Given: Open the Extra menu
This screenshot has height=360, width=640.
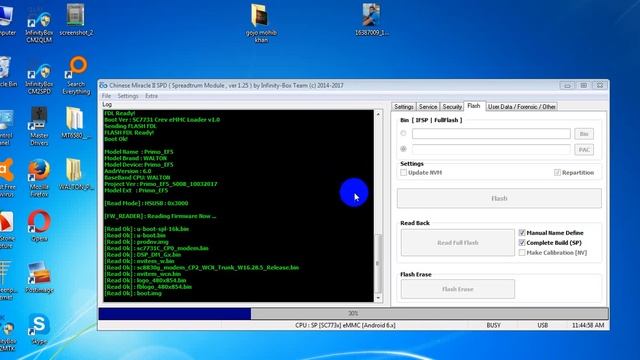Looking at the screenshot, I should pyautogui.click(x=151, y=96).
